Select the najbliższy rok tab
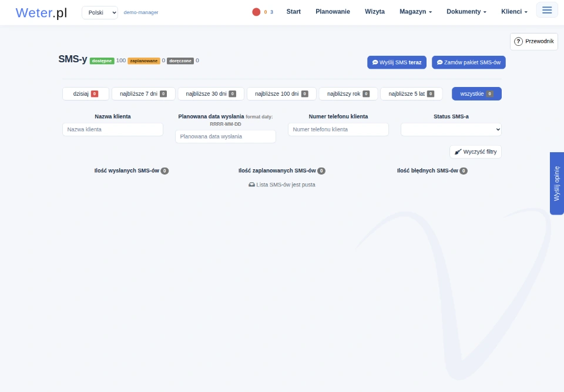 [x=348, y=93]
